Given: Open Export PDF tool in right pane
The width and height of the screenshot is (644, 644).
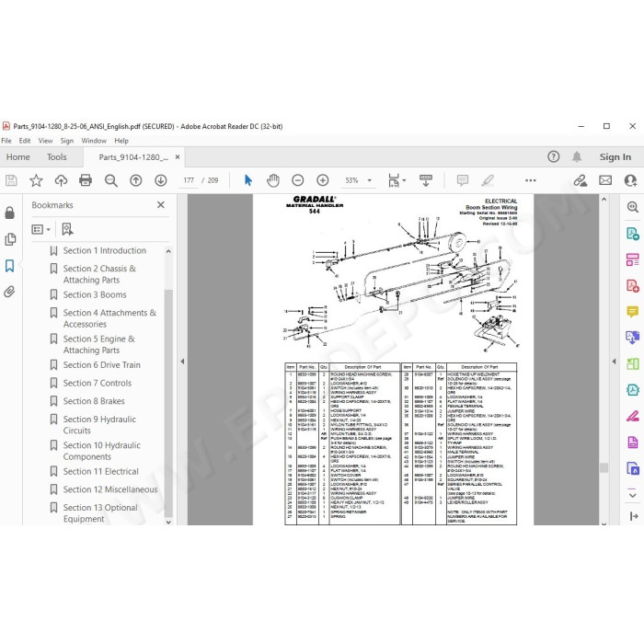Looking at the screenshot, I should pos(633,234).
